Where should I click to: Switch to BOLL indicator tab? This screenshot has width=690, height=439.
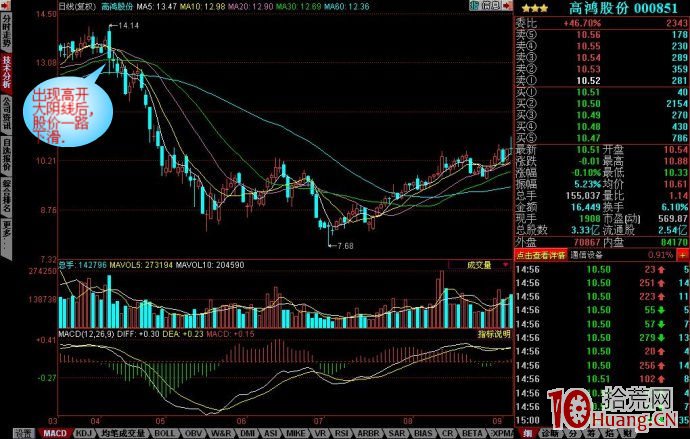click(x=164, y=434)
